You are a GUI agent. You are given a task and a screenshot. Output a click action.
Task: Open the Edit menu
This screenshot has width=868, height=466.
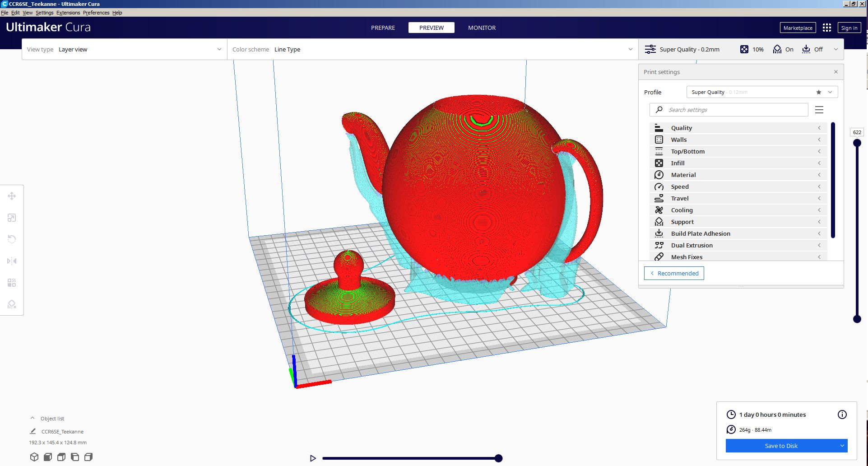(15, 13)
